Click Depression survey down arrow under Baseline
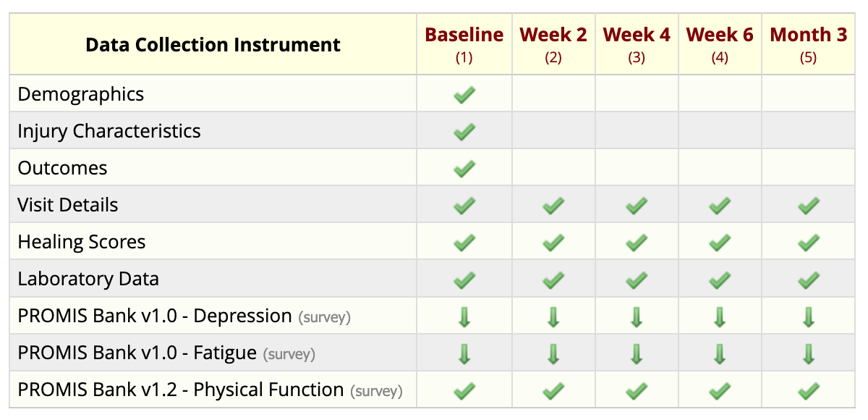The image size is (868, 420). tap(464, 316)
